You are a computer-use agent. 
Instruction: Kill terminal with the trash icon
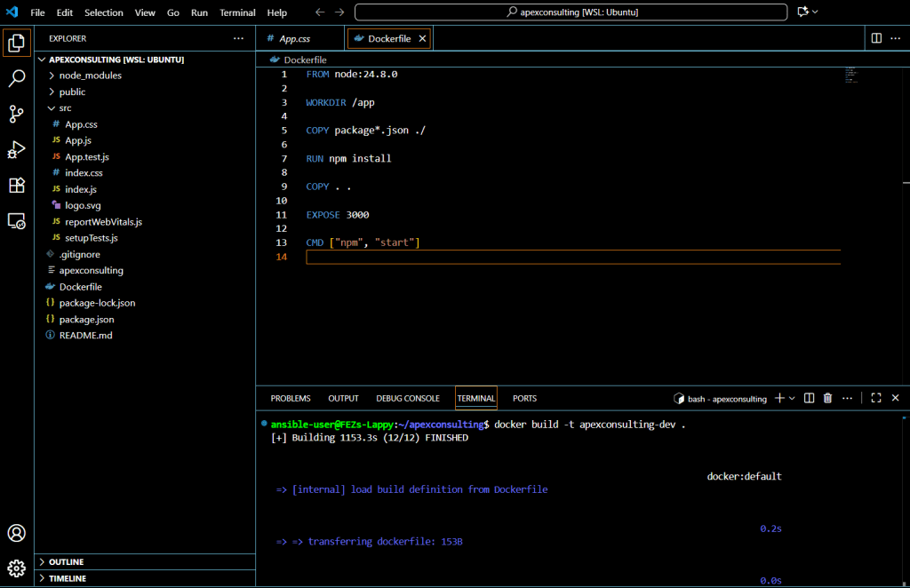click(827, 399)
